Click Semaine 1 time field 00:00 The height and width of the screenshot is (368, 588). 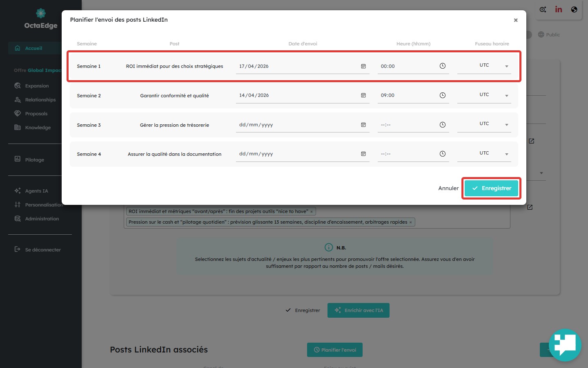coord(413,66)
